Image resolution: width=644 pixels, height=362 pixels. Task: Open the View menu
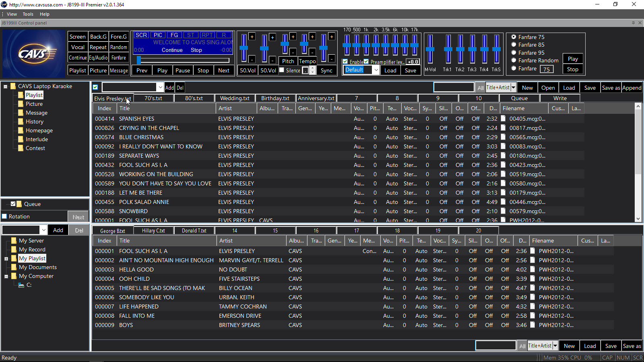pyautogui.click(x=12, y=14)
